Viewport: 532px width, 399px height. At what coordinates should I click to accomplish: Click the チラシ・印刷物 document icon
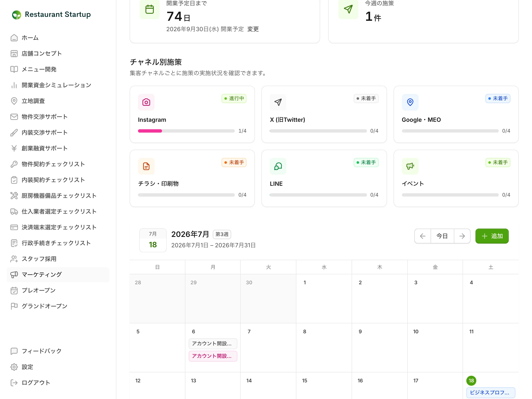click(x=146, y=166)
